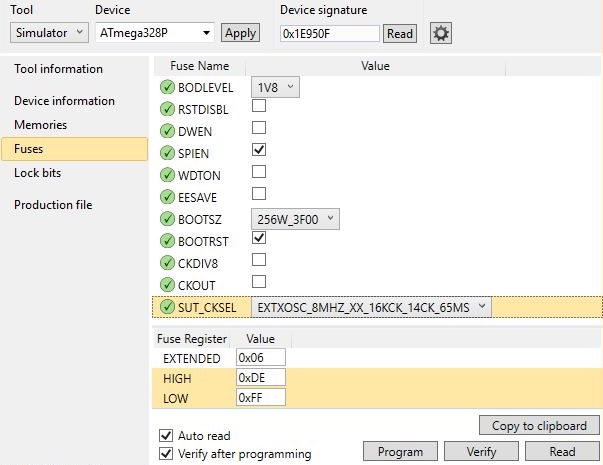
Task: Click green status icon beside BOOTSZ
Action: 167,218
